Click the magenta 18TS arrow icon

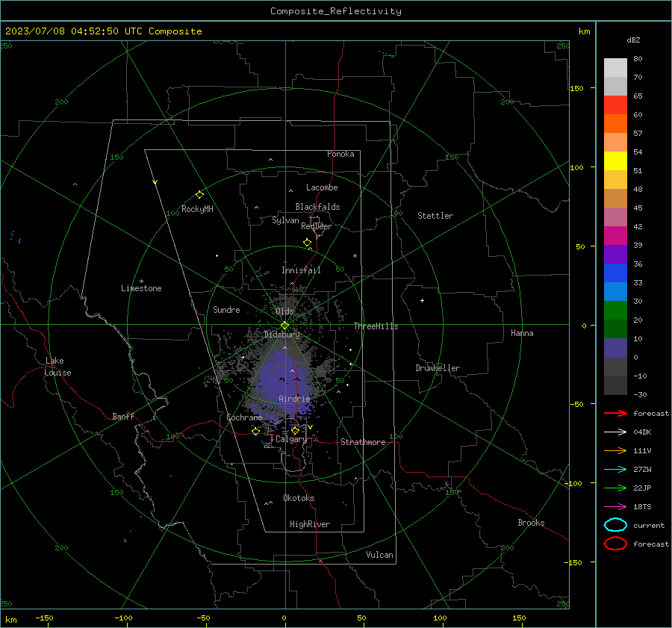615,507
